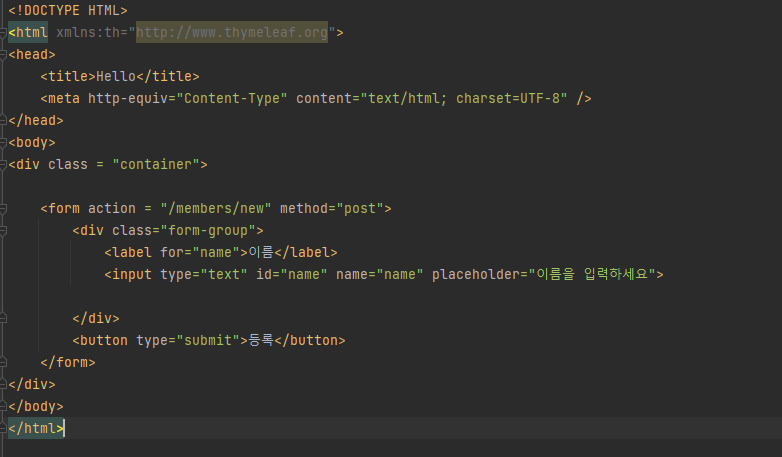Click the fold end marker on the </body> line
The image size is (782, 457).
(2, 406)
